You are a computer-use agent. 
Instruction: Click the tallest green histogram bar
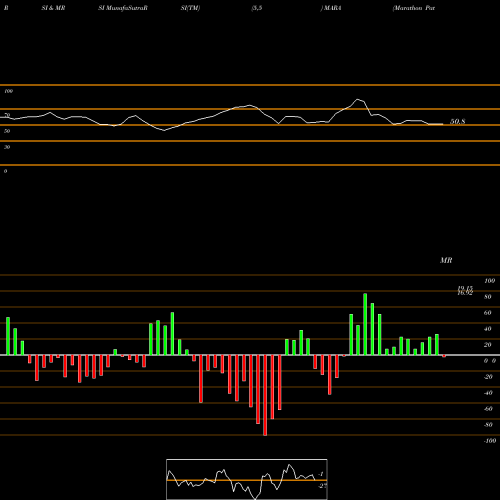coord(365,324)
